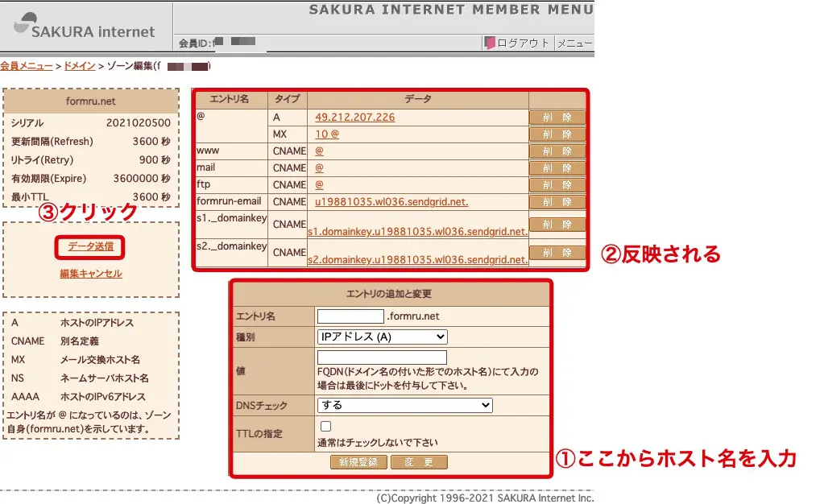Open the メニュー menu link
The width and height of the screenshot is (820, 504).
pos(574,43)
